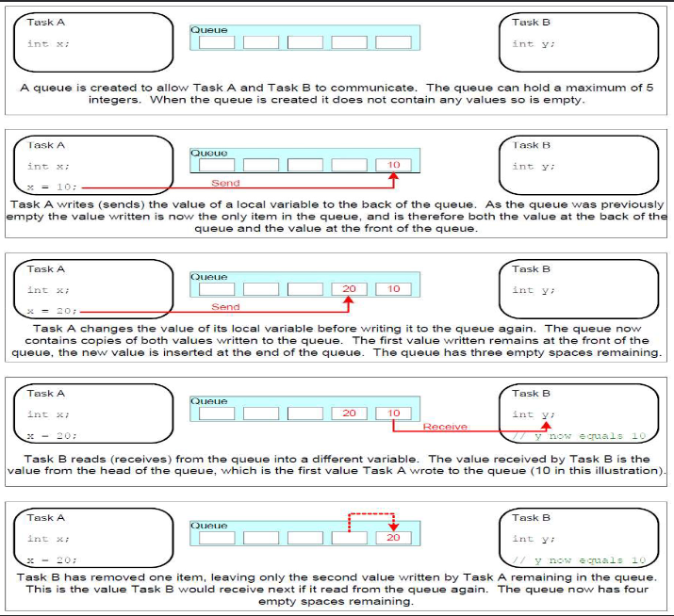Screen dimensions: 674x616
Task: Click the paragraph starting "Task B has removed one item"
Action: click(337, 588)
